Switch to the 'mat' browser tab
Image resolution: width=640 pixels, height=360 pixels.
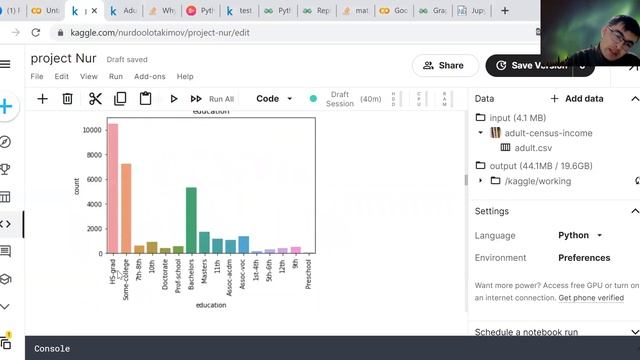(355, 11)
